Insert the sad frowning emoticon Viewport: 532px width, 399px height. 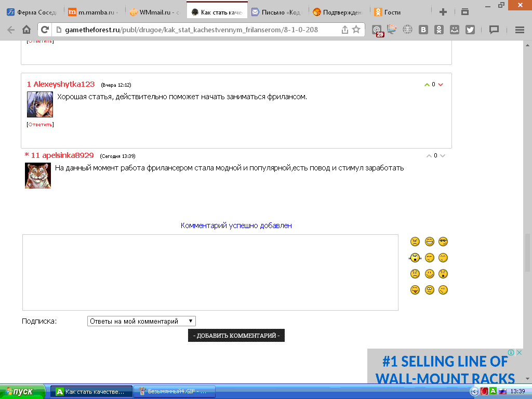[415, 274]
